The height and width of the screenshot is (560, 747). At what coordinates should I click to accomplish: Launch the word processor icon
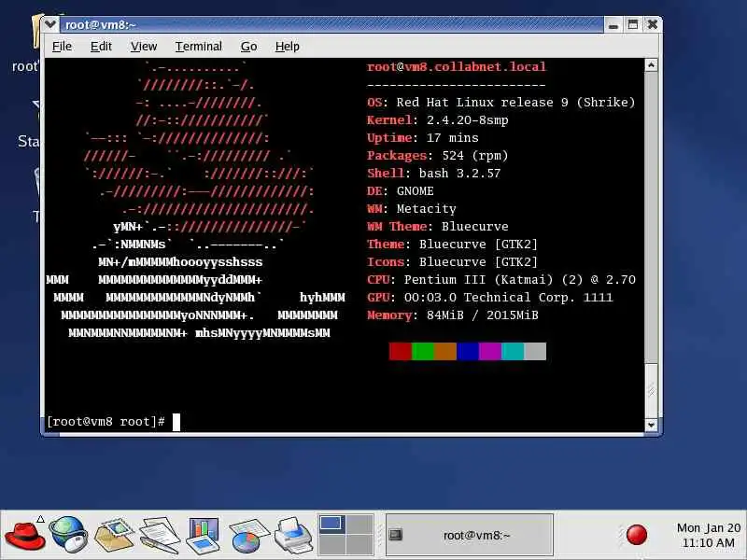point(159,535)
